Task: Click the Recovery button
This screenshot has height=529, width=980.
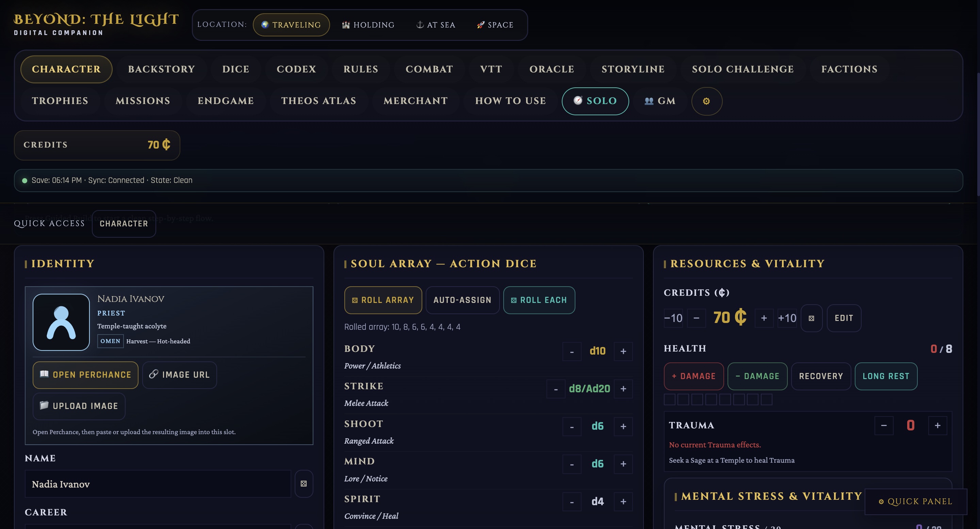Action: click(x=821, y=376)
